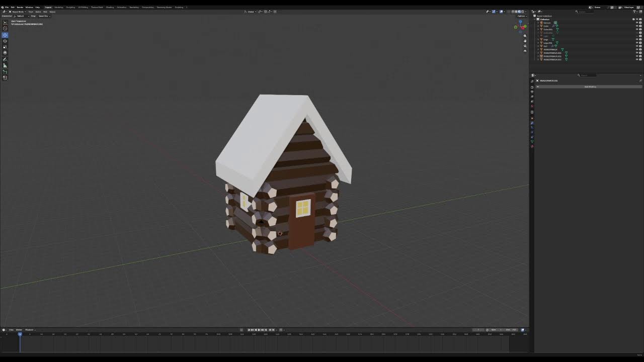This screenshot has width=644, height=362.
Task: Open the viewport Add menu
Action: [45, 12]
